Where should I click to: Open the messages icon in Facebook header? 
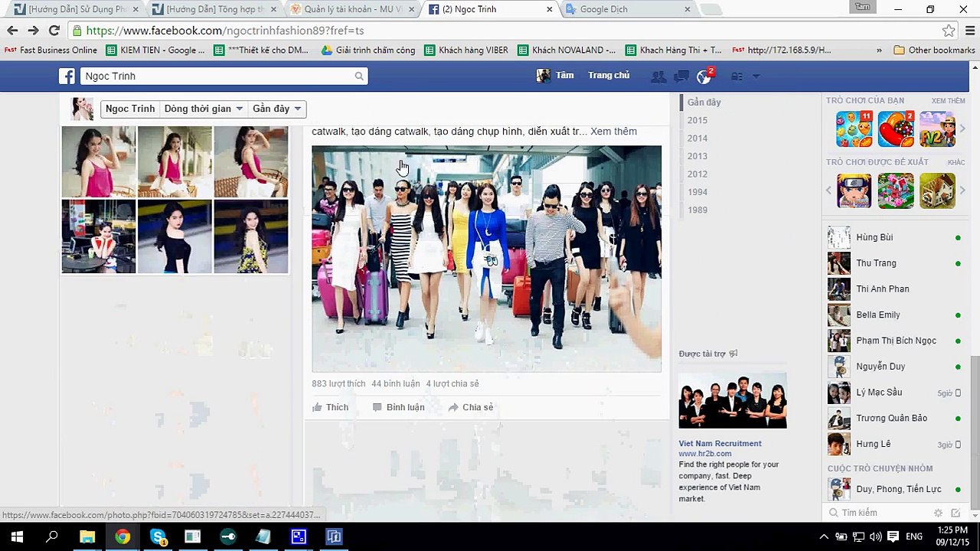[x=681, y=77]
